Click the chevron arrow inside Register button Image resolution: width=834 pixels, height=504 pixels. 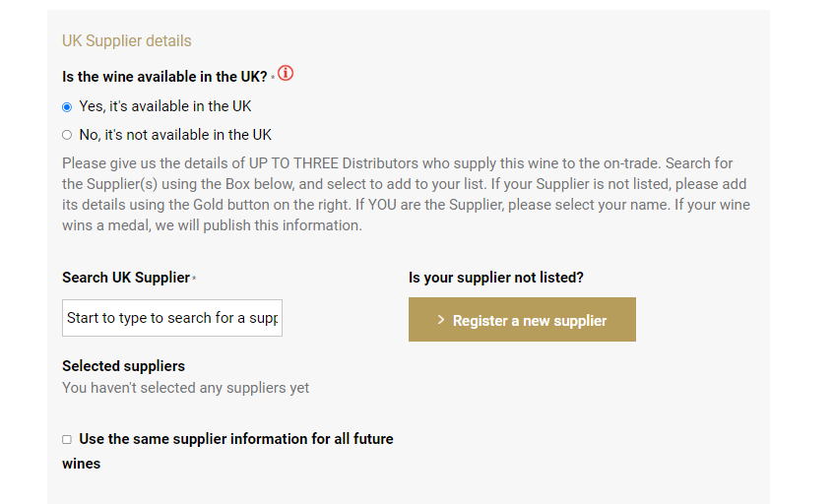pyautogui.click(x=441, y=320)
